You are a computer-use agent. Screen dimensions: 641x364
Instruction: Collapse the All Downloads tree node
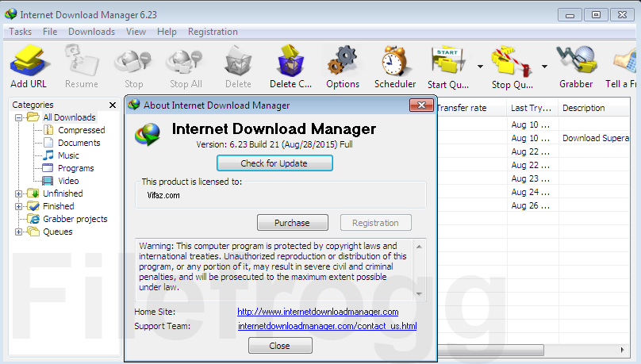19,117
